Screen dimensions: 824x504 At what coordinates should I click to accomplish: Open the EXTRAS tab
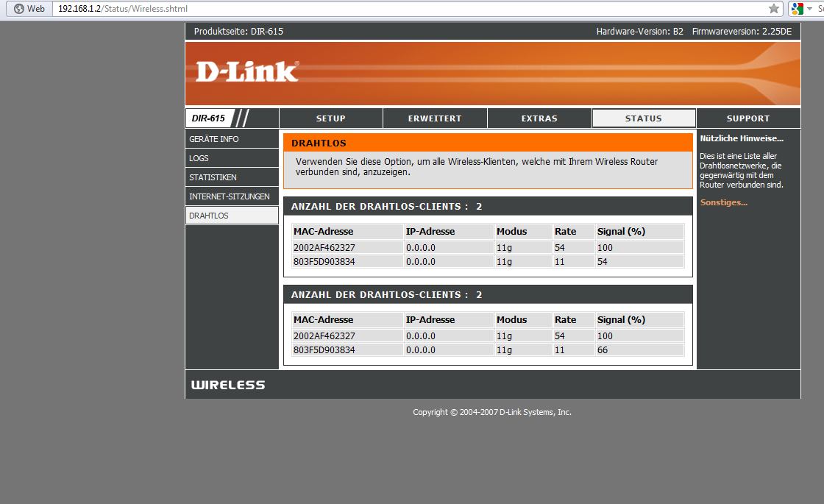pos(539,118)
